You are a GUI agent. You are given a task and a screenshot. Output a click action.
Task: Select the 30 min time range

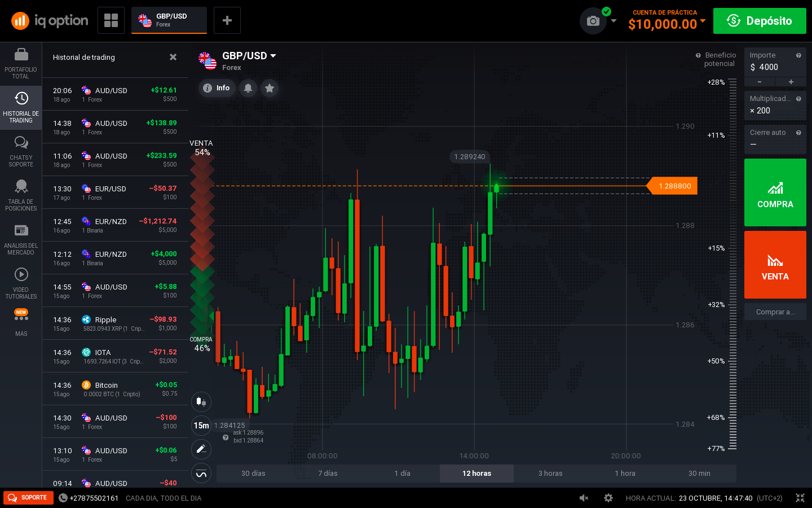point(699,474)
